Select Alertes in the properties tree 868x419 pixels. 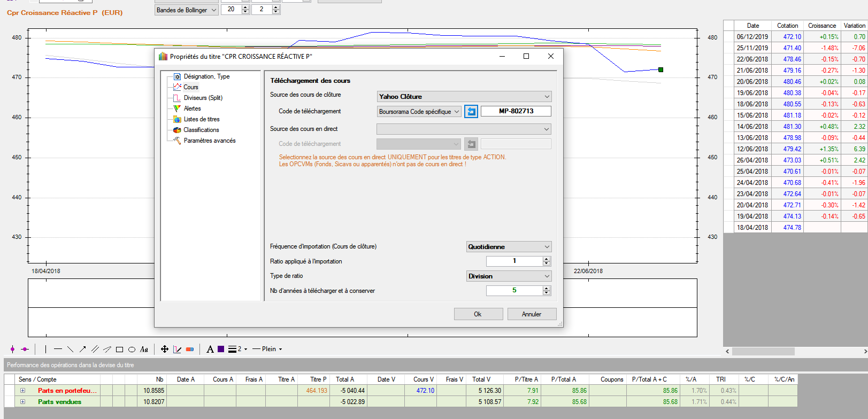[x=192, y=108]
